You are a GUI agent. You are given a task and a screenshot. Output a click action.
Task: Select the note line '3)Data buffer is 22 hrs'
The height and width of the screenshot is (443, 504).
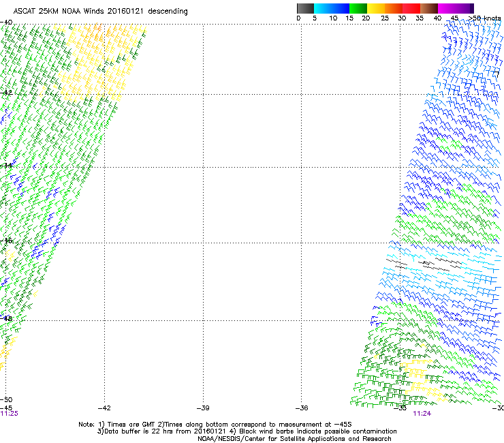(x=247, y=431)
